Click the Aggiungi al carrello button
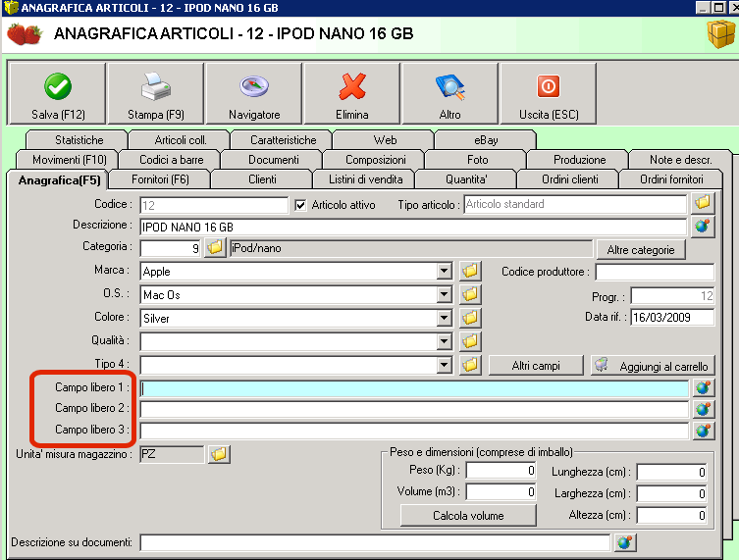The image size is (739, 560). pos(653,366)
